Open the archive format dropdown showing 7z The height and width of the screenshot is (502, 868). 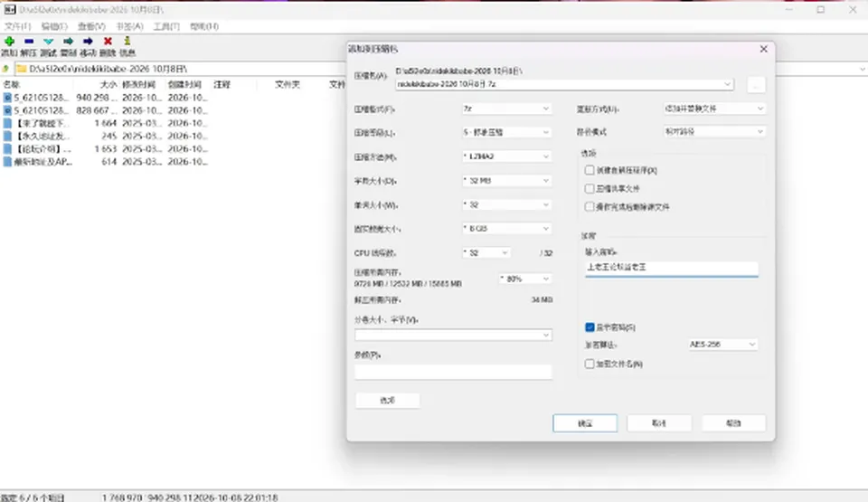pos(506,109)
